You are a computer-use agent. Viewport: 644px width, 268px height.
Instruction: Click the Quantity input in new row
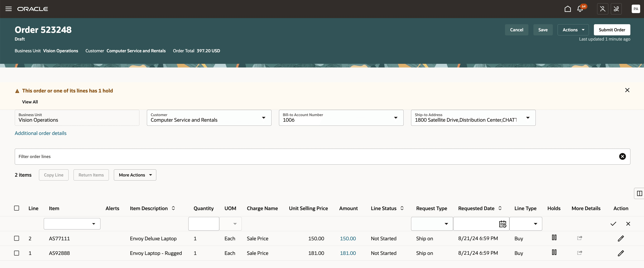pyautogui.click(x=204, y=224)
